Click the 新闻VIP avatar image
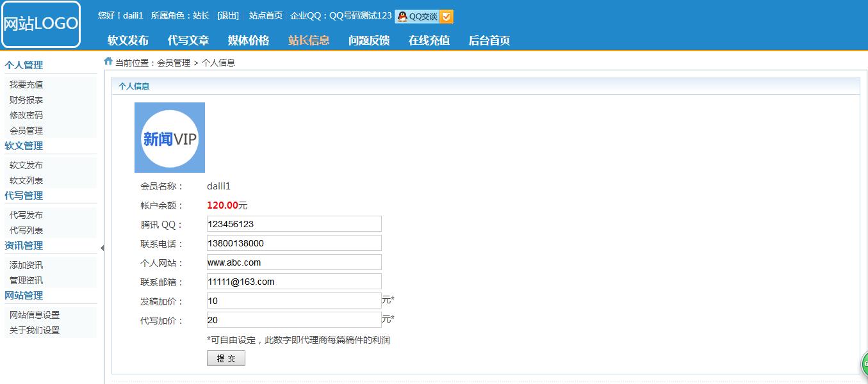868x384 pixels. (170, 138)
